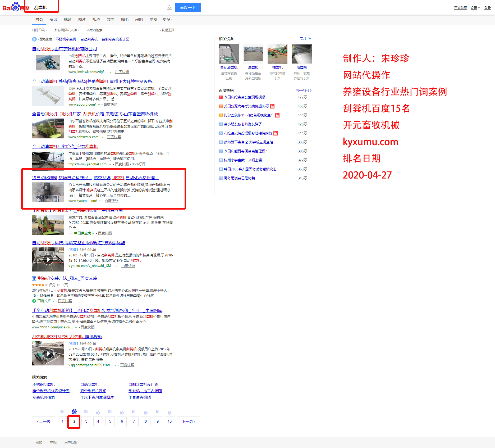This screenshot has width=495, height=448.
Task: Refresh hot list with 换一换 icon
Action: pyautogui.click(x=310, y=90)
